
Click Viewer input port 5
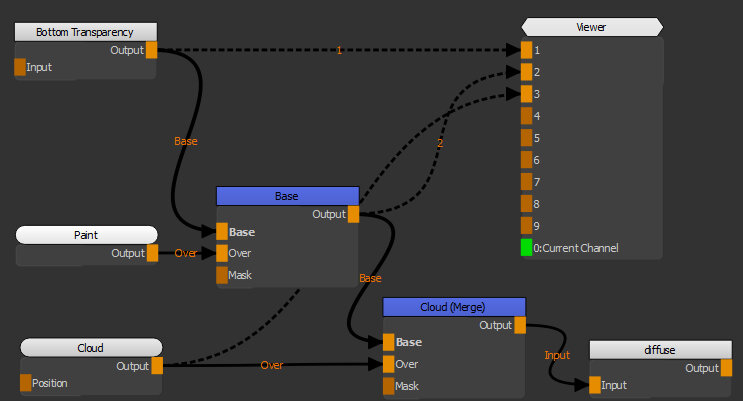pyautogui.click(x=526, y=138)
